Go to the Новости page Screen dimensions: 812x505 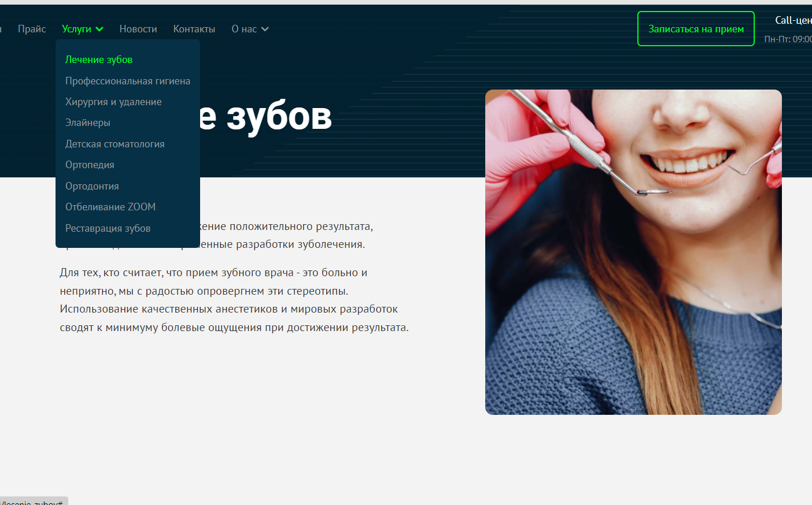coord(138,29)
